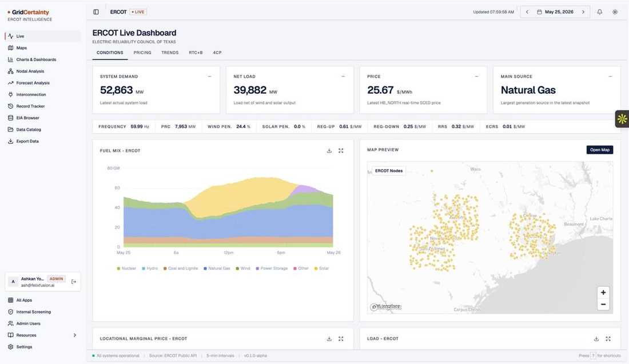Download the Locational Marginal Price chart
The height and width of the screenshot is (364, 629).
(329, 339)
